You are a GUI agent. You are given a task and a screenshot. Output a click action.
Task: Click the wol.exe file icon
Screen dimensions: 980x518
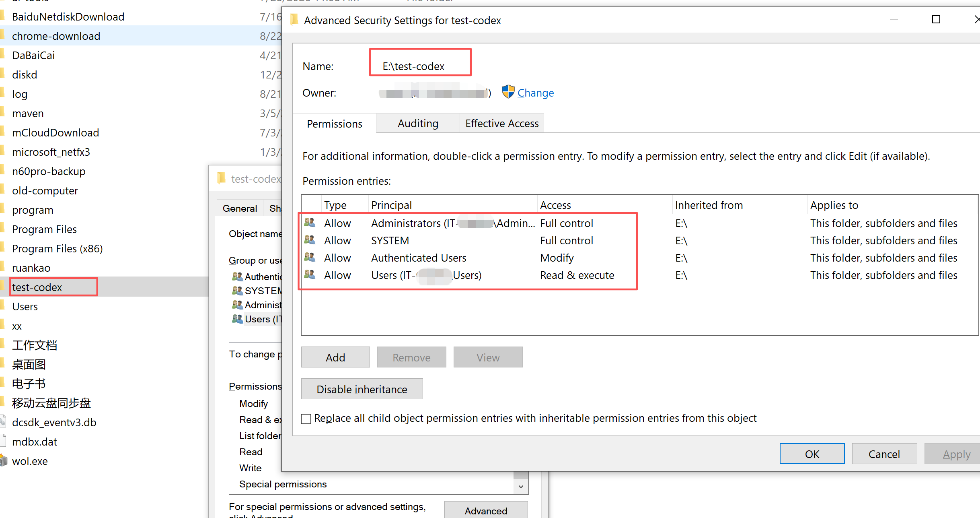click(x=4, y=460)
